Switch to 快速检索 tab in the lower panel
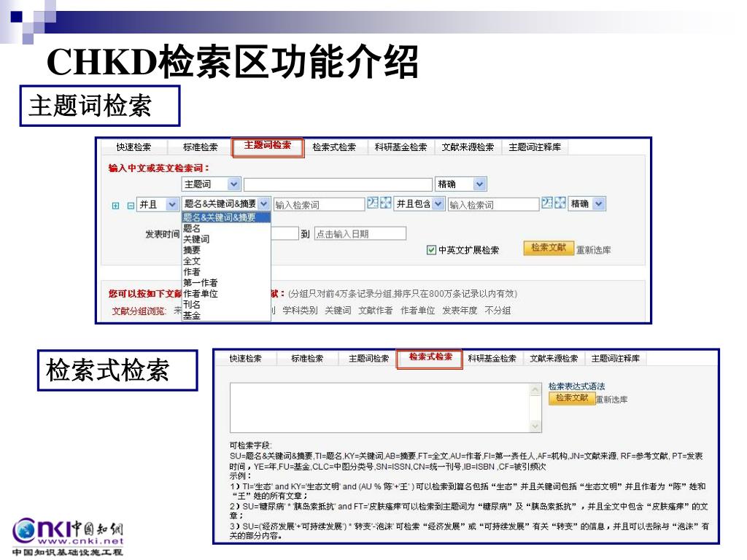The width and height of the screenshot is (747, 560). pos(246,359)
